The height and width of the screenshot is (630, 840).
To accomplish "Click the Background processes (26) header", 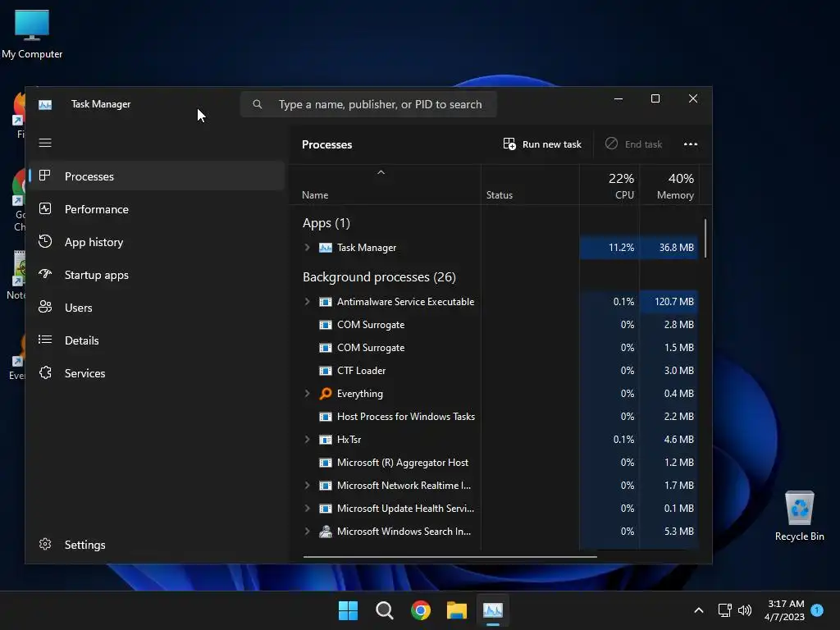I will (379, 277).
